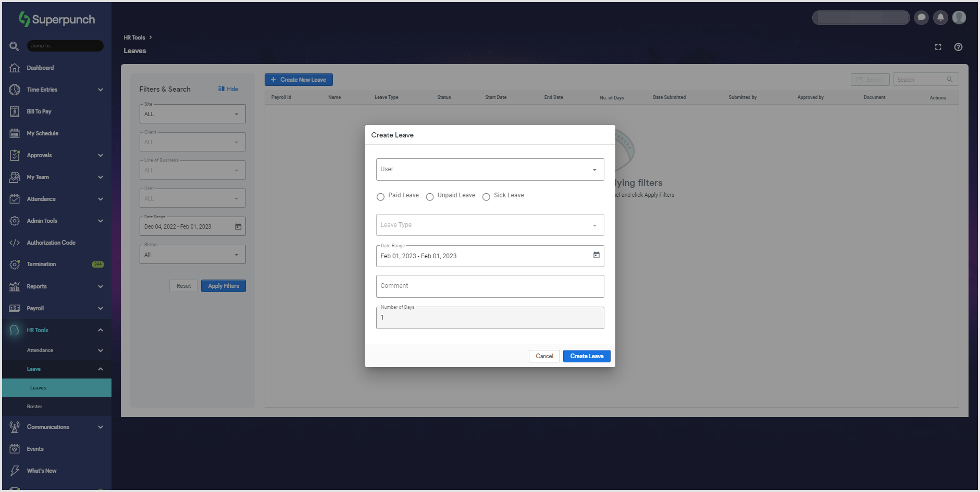Click the Dashboard home icon
The height and width of the screenshot is (492, 980).
pyautogui.click(x=15, y=68)
